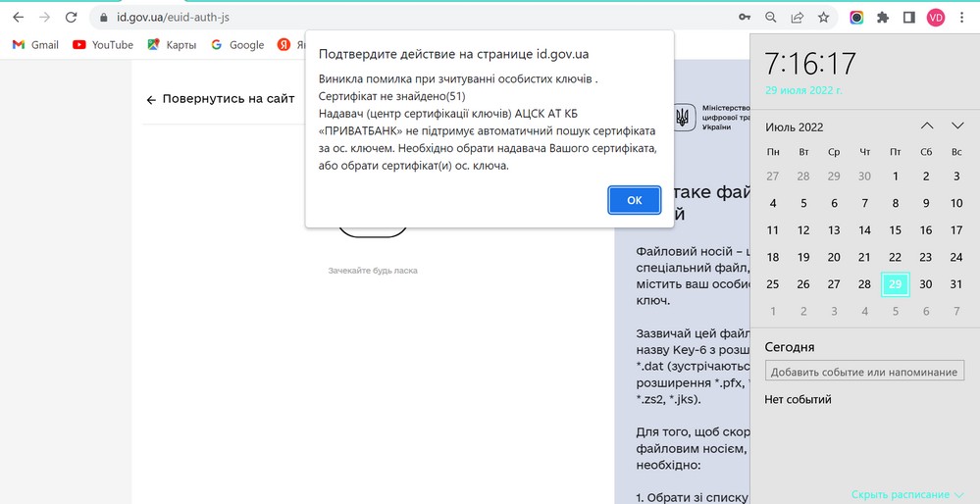Select July 26 in the calendar
This screenshot has width=980, height=504.
pyautogui.click(x=803, y=284)
